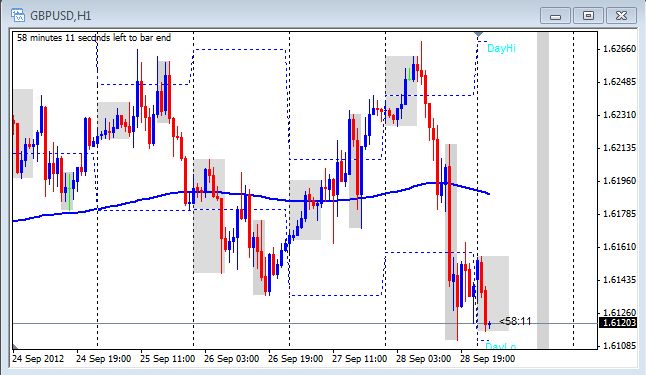Close the GBPUSD chart window

[x=621, y=16]
